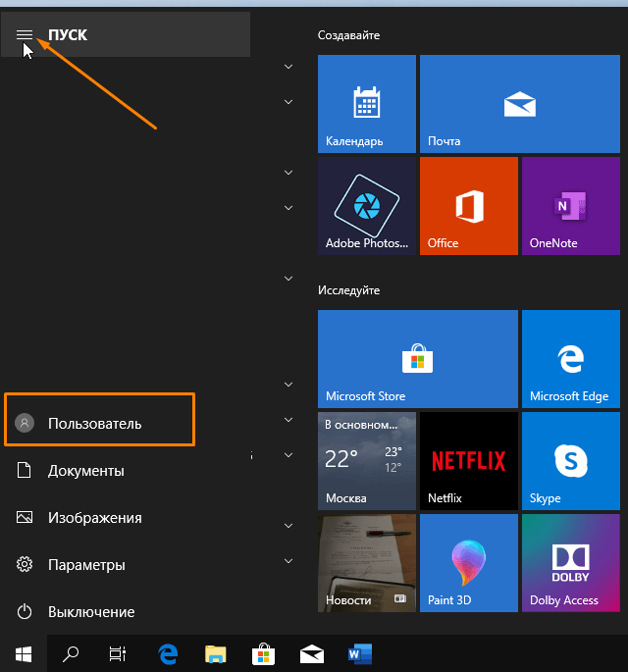Open Adobe Photoshop Express tile
Screen dimensions: 628x672
(367, 206)
